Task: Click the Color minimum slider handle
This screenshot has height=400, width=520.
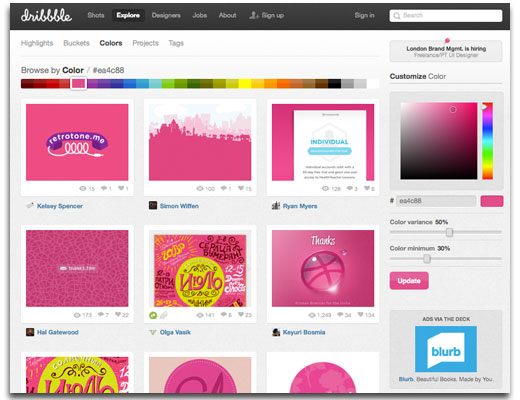Action: coord(427,259)
